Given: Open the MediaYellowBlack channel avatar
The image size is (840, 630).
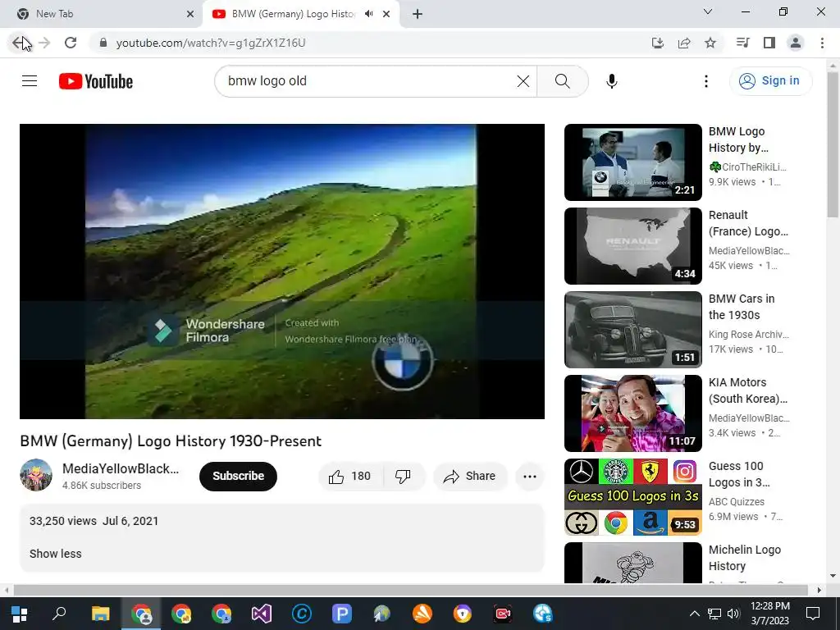Looking at the screenshot, I should [36, 475].
